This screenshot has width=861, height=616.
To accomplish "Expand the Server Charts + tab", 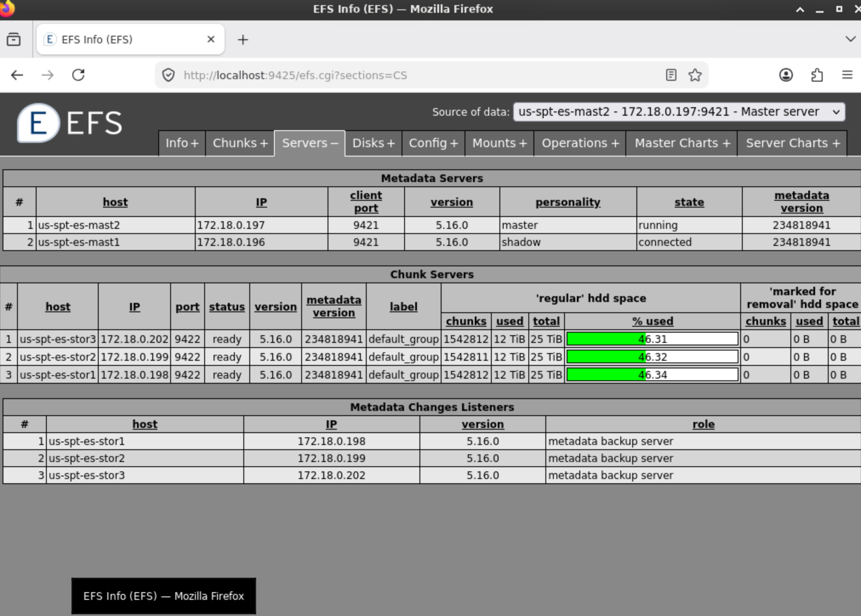I will pyautogui.click(x=793, y=143).
